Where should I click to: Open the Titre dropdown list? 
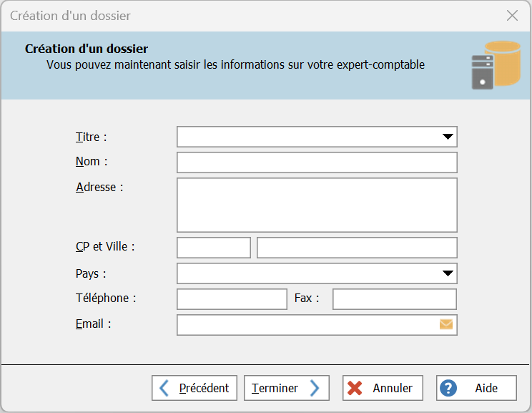tap(448, 137)
